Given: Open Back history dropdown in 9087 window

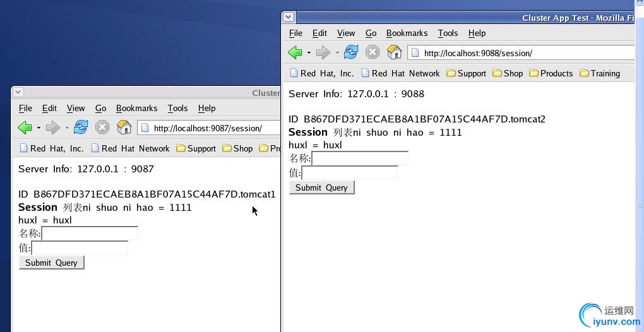Looking at the screenshot, I should [39, 128].
